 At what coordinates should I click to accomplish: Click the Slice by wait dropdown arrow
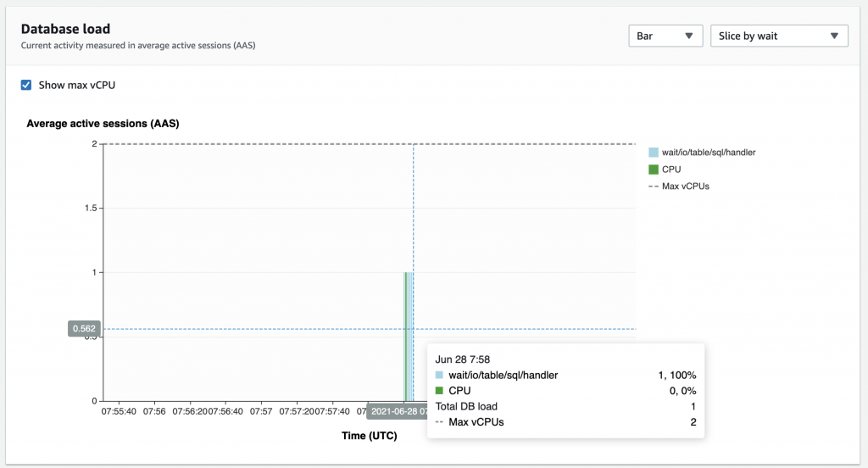(834, 36)
